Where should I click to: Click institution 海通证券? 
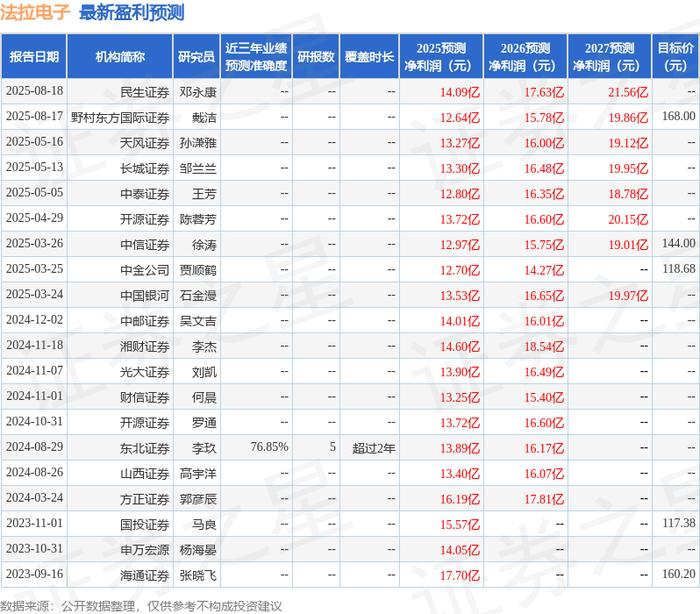145,576
